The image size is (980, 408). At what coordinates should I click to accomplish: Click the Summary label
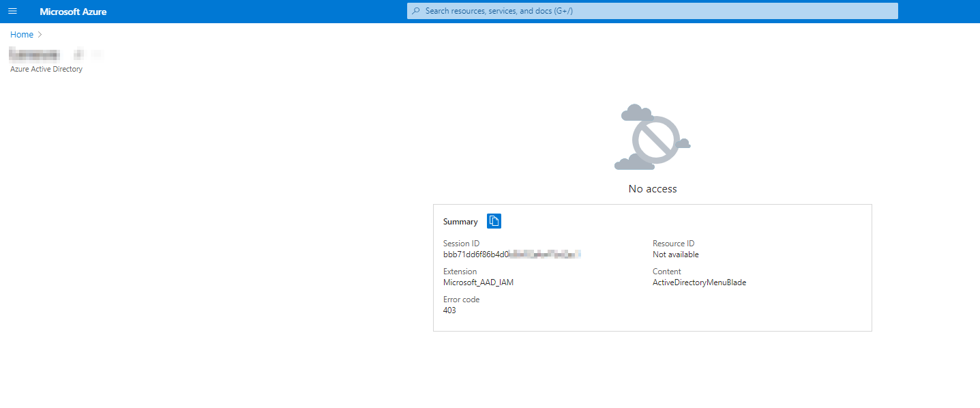coord(460,222)
